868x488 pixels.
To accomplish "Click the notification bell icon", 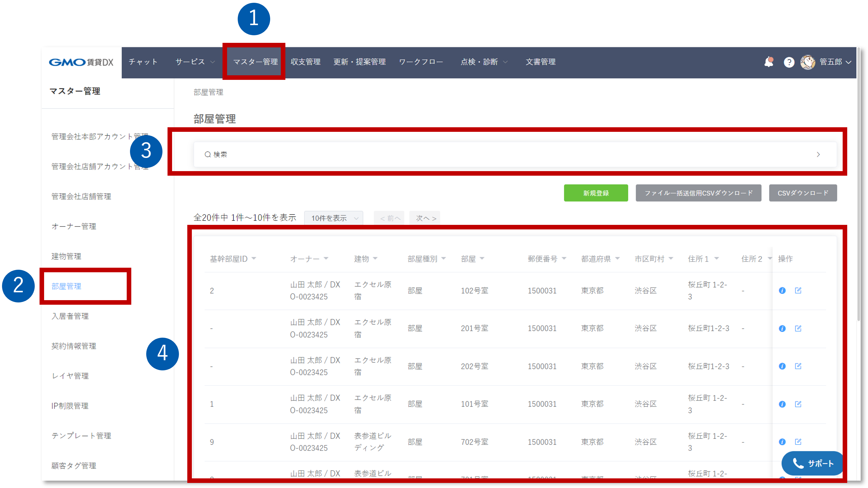I will 769,62.
